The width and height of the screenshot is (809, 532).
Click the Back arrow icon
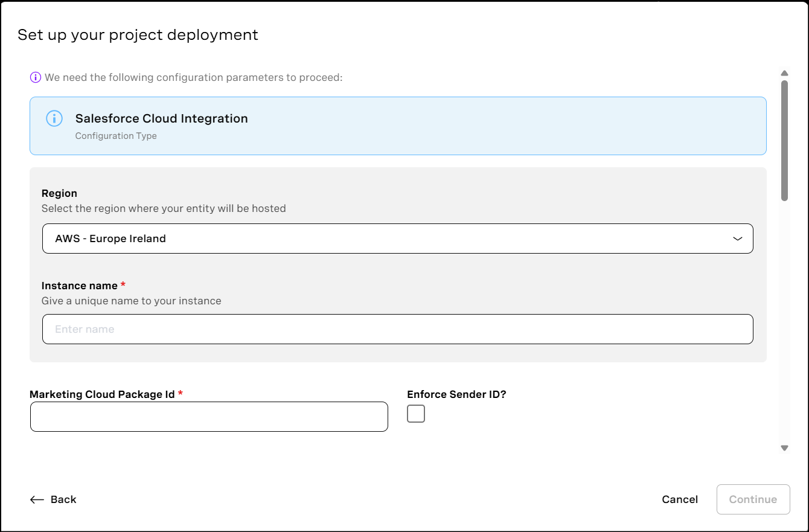click(x=37, y=499)
